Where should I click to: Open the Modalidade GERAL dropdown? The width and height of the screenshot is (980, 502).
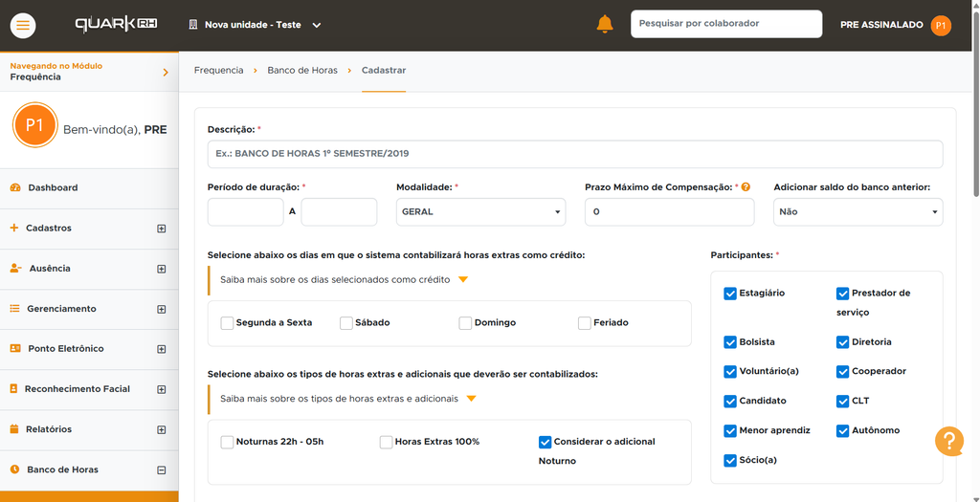pos(480,211)
